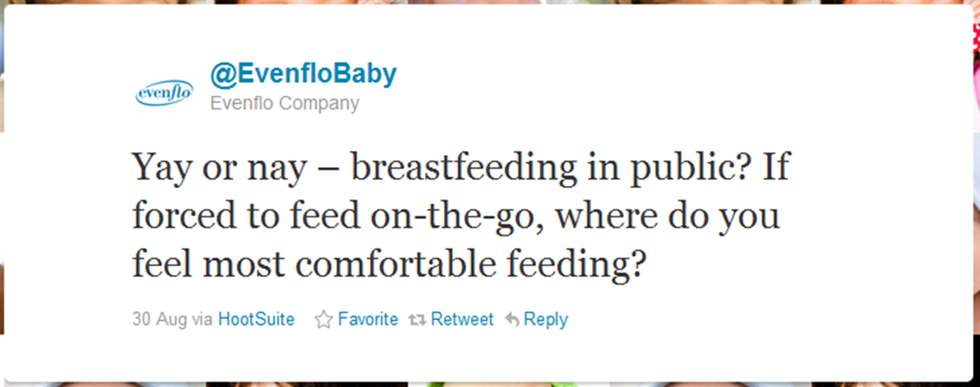Click the tweet body text about breastfeeding
Screen dimensions: 980x387
[463, 216]
